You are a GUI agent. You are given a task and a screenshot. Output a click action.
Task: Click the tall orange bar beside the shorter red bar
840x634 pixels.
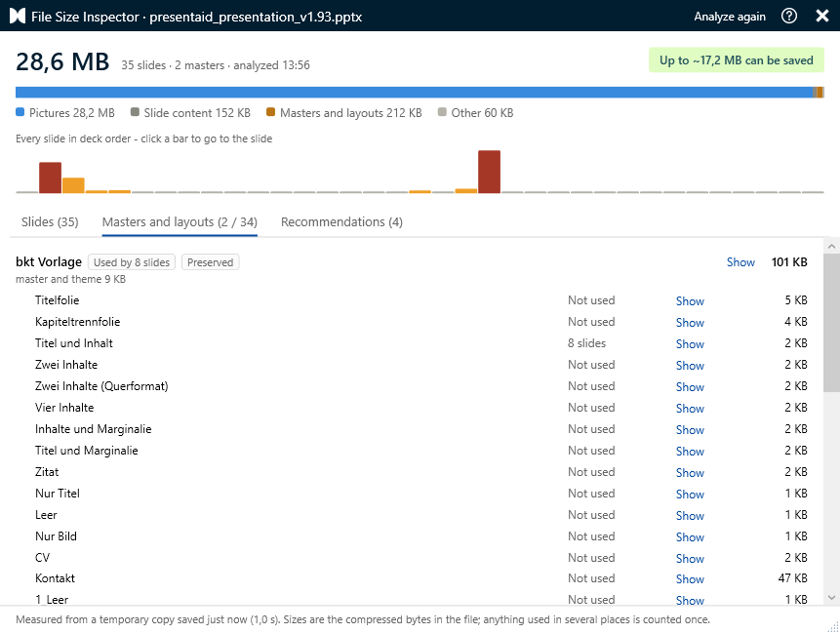coord(73,185)
